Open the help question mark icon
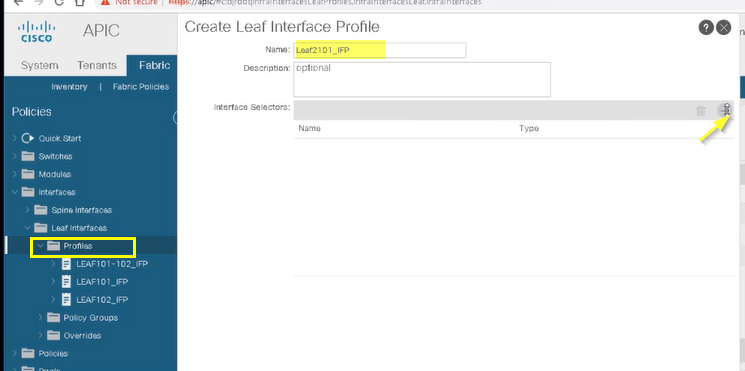Viewport: 745px width, 371px height. [706, 28]
